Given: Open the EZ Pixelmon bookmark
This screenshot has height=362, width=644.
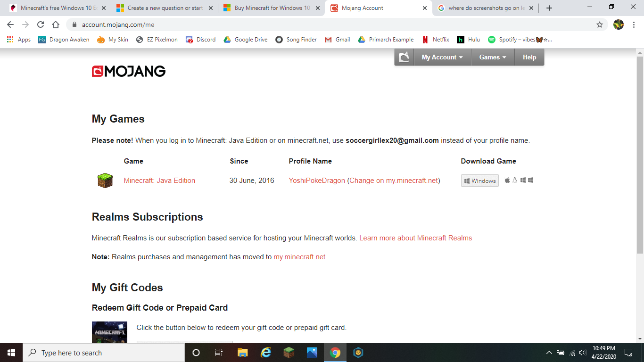Looking at the screenshot, I should tap(157, 40).
